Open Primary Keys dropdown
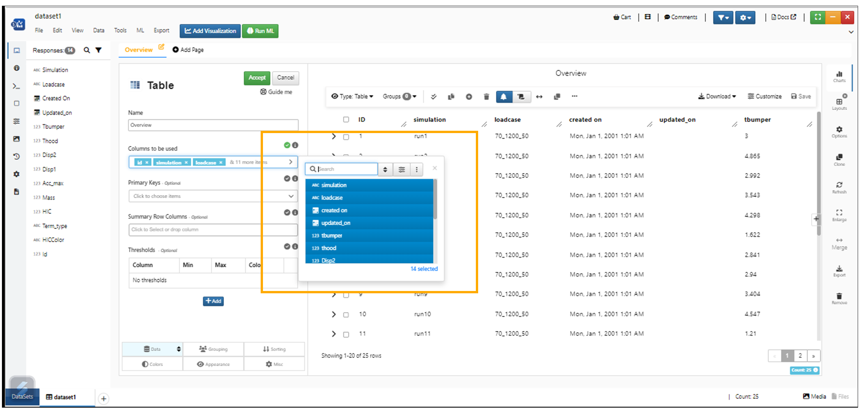Screen dimensions: 868x408 coord(213,196)
